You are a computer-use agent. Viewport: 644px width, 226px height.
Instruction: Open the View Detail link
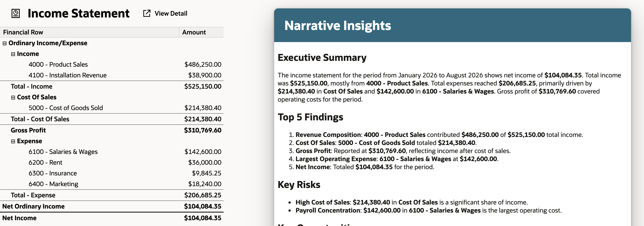click(171, 13)
